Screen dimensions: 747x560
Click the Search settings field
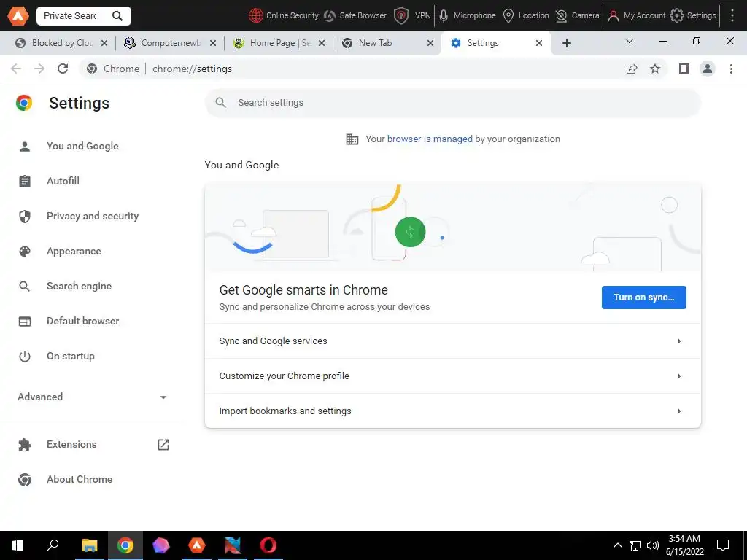(x=452, y=102)
